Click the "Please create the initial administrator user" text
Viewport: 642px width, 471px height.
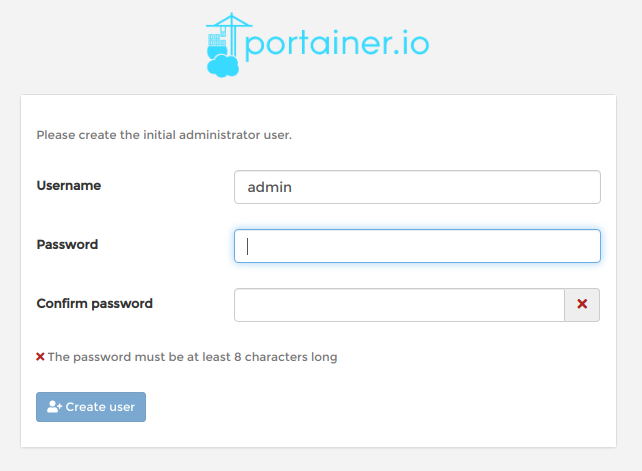[x=164, y=134]
